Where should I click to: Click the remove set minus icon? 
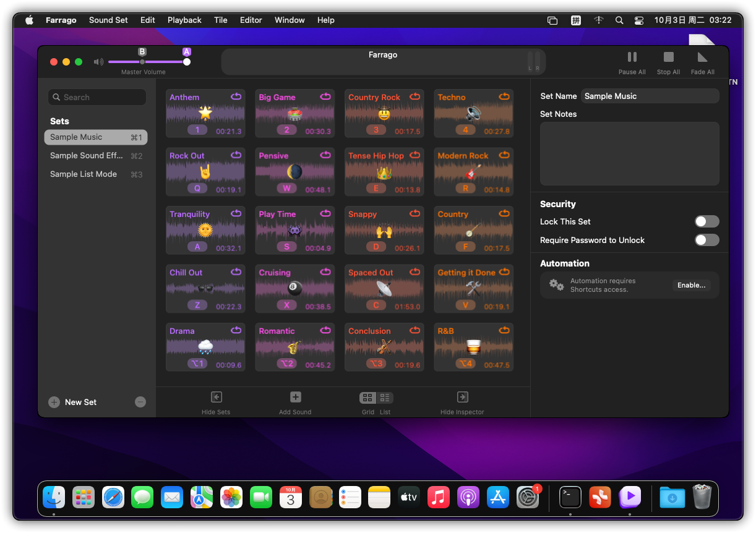tap(140, 402)
